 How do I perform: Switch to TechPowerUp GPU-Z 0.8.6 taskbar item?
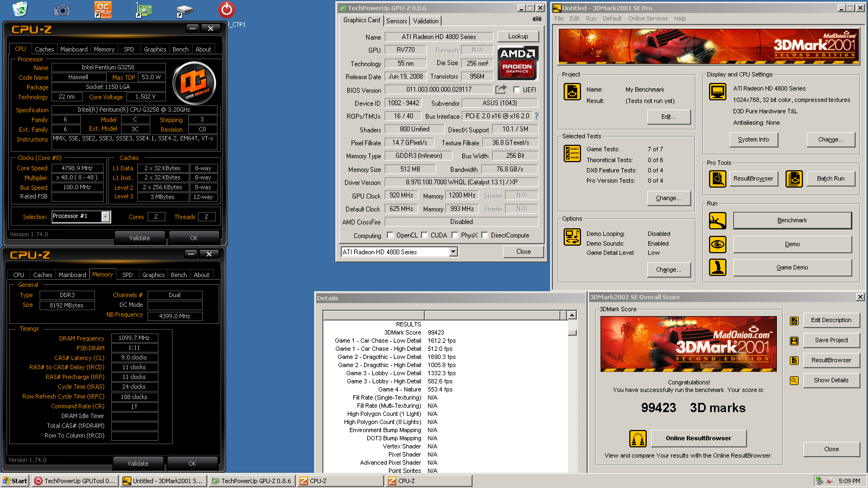(252, 481)
